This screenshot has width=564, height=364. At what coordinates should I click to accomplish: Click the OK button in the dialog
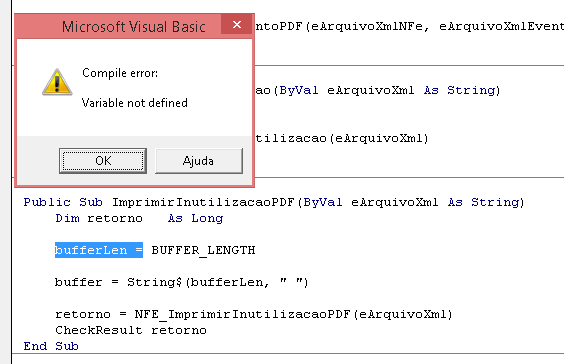pos(103,161)
